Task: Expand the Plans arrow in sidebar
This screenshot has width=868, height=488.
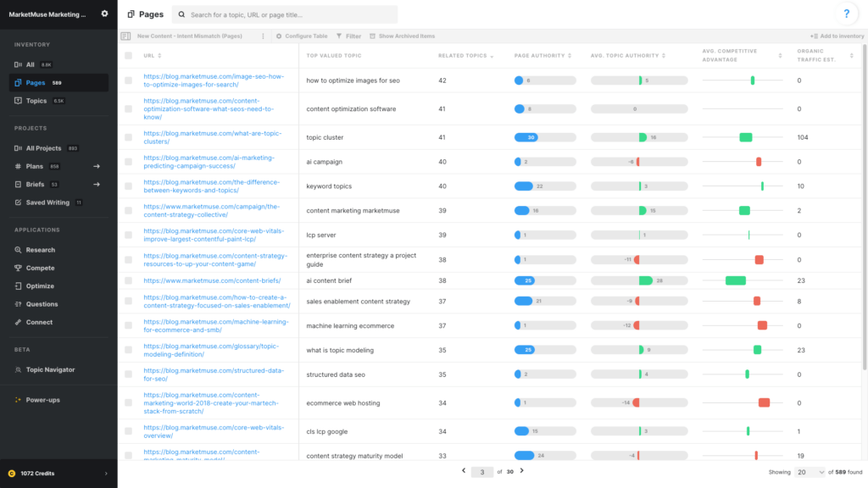Action: (x=97, y=166)
